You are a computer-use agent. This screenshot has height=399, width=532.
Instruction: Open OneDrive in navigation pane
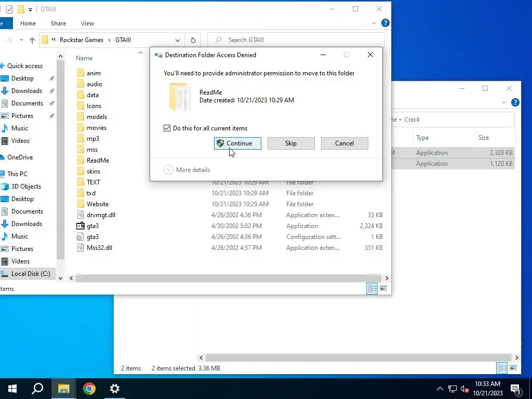click(x=20, y=157)
